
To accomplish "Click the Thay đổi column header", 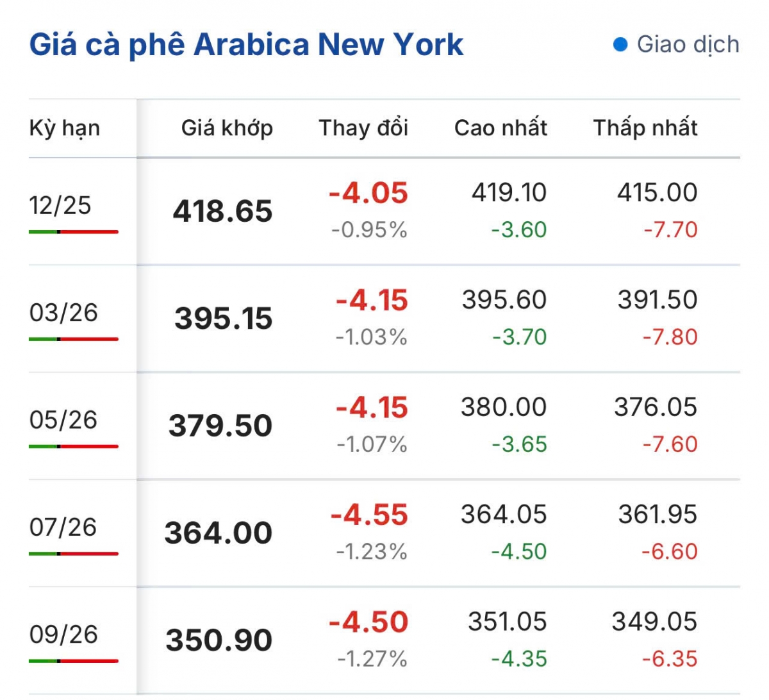I will [363, 128].
